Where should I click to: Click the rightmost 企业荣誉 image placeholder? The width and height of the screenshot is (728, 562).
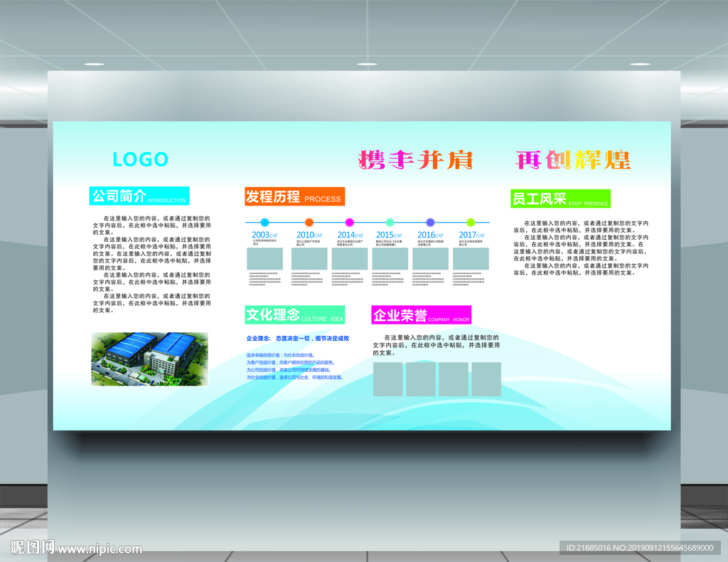point(486,379)
